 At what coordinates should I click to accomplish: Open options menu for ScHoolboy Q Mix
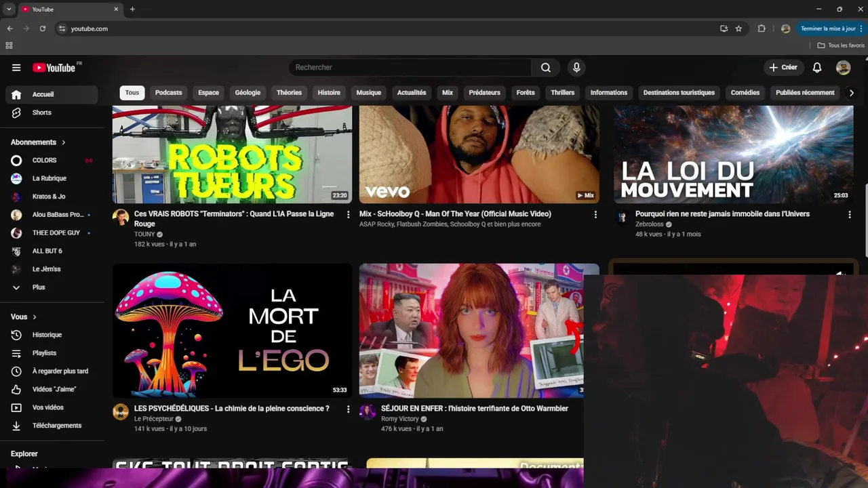(x=595, y=214)
